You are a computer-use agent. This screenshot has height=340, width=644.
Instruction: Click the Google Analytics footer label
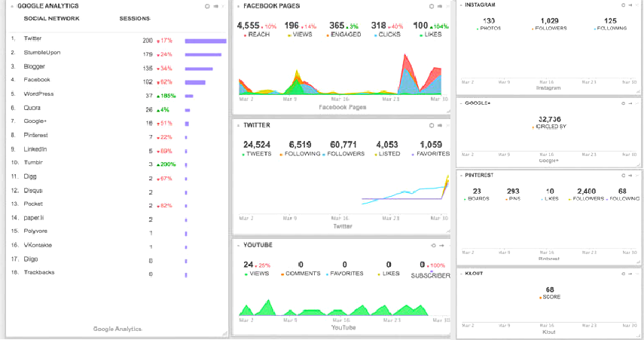point(118,329)
